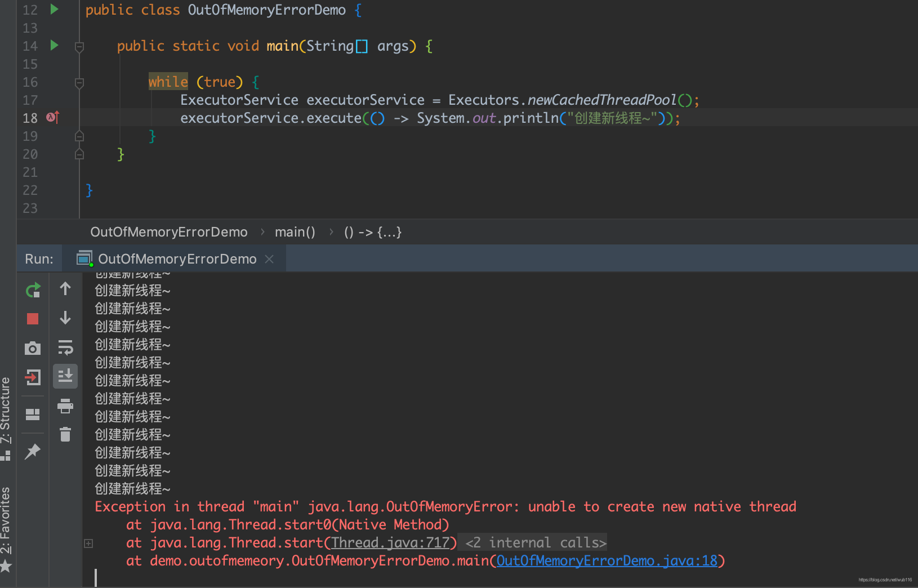The height and width of the screenshot is (588, 918).
Task: Open the Thread.java:717 link in the stack trace
Action: [x=390, y=542]
